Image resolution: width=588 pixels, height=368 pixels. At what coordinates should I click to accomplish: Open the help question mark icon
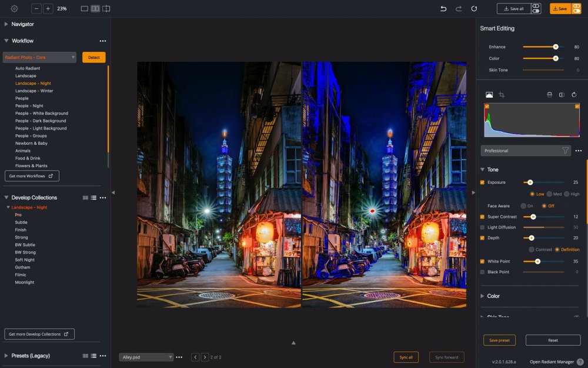(x=580, y=362)
